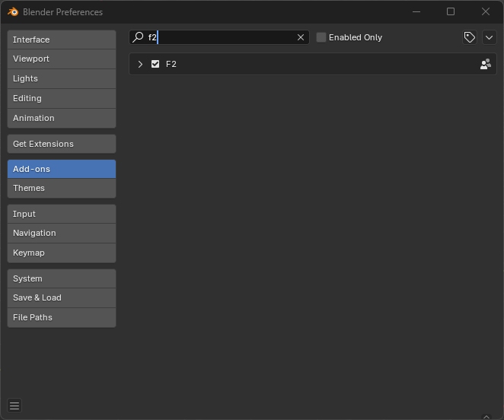Click the F2 community add-on icon
The height and width of the screenshot is (420, 504).
(x=486, y=64)
